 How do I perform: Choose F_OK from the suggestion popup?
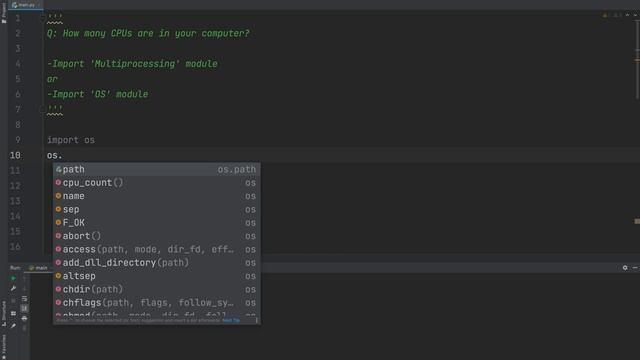[x=157, y=223]
